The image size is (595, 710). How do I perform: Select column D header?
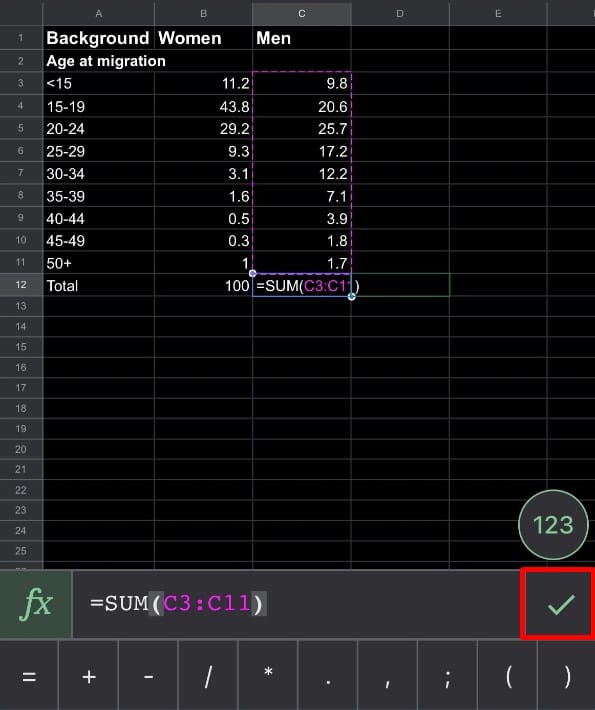pos(400,14)
